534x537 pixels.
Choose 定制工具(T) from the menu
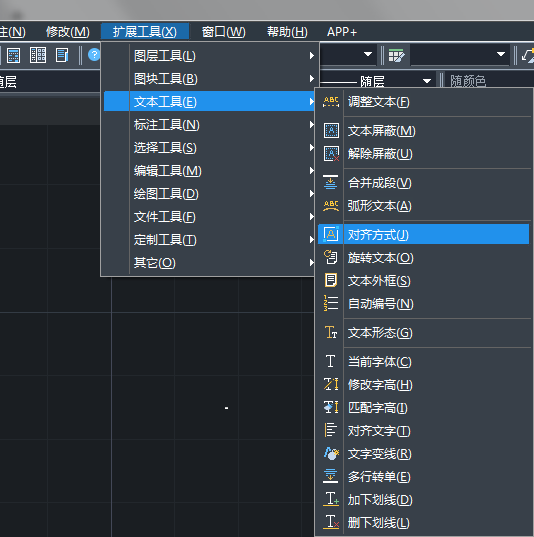pyautogui.click(x=209, y=239)
